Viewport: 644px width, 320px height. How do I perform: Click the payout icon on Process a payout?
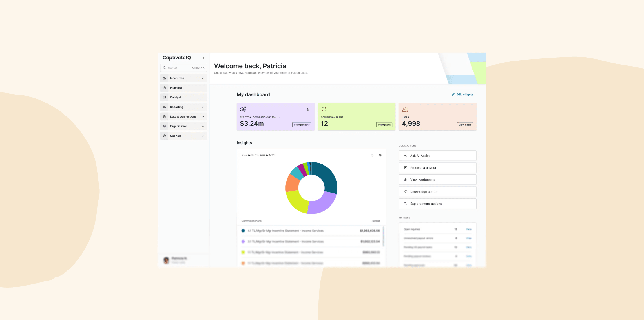tap(405, 168)
